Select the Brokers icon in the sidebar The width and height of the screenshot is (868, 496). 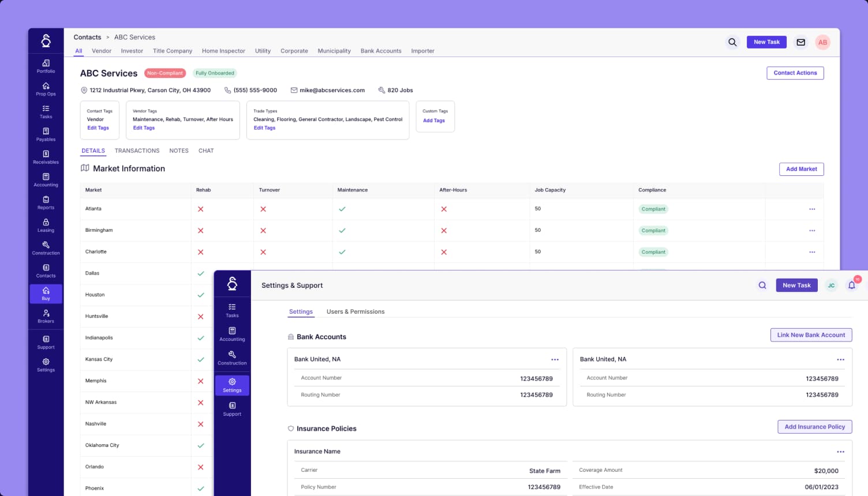pyautogui.click(x=46, y=317)
